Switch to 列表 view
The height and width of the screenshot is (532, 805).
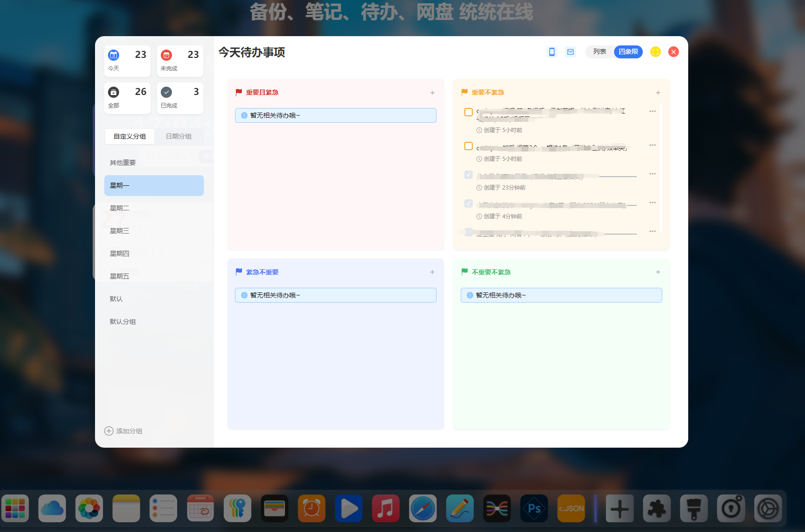pyautogui.click(x=599, y=52)
